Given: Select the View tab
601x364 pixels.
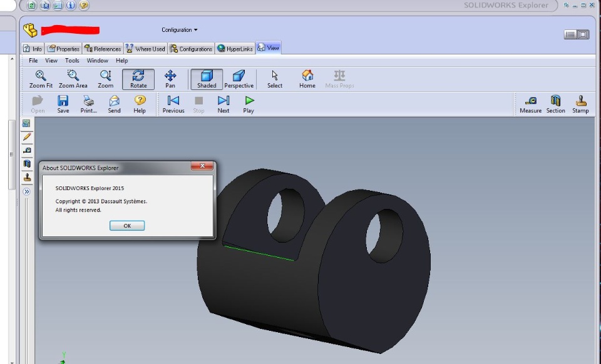Looking at the screenshot, I should [x=269, y=48].
